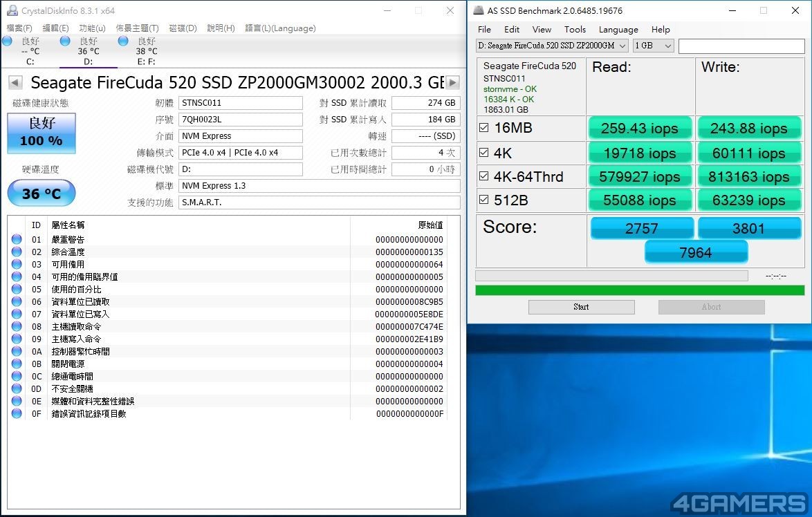
Task: Open the 功能(u) menu in CrystalDiskInfo
Action: click(92, 28)
